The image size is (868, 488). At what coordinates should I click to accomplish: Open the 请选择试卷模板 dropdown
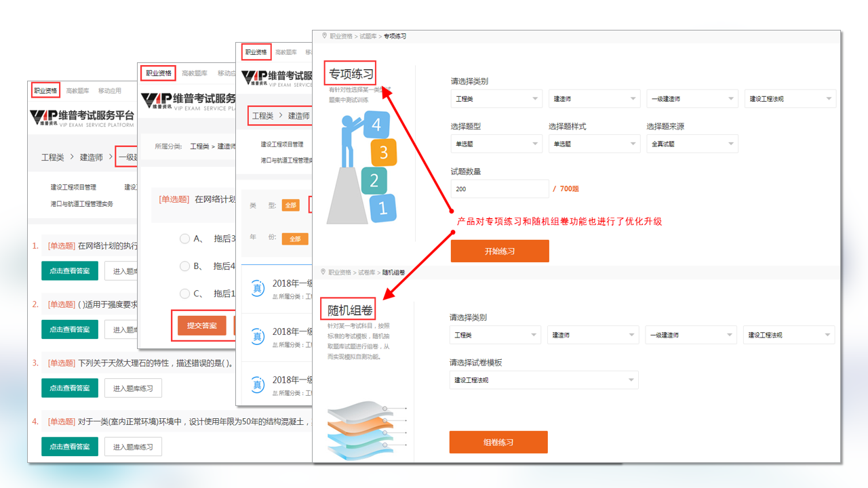(543, 380)
